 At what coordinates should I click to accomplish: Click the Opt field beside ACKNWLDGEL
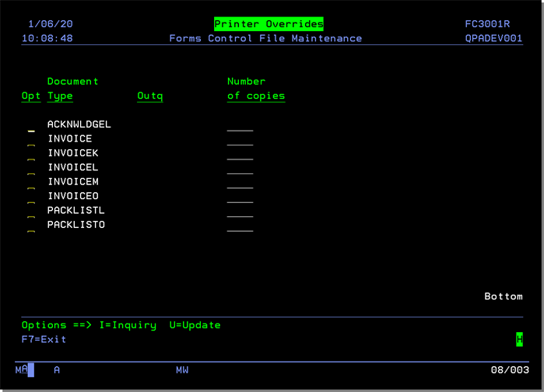coord(31,129)
